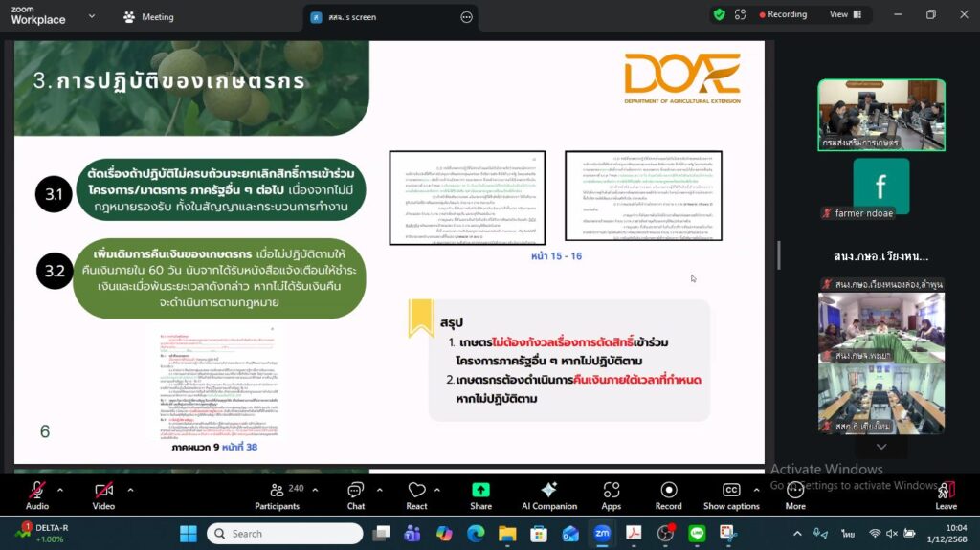Screen dimensions: 980x550
Task: Start video with the Video button
Action: [x=103, y=495]
